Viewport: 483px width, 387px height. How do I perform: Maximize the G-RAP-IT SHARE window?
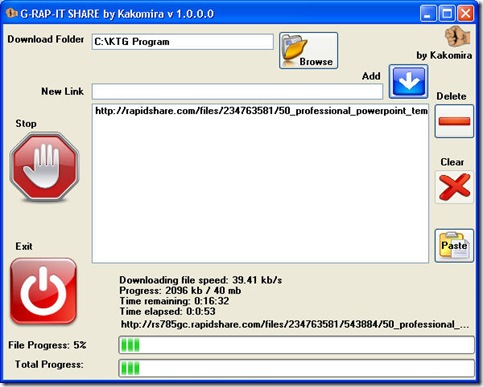[447, 14]
